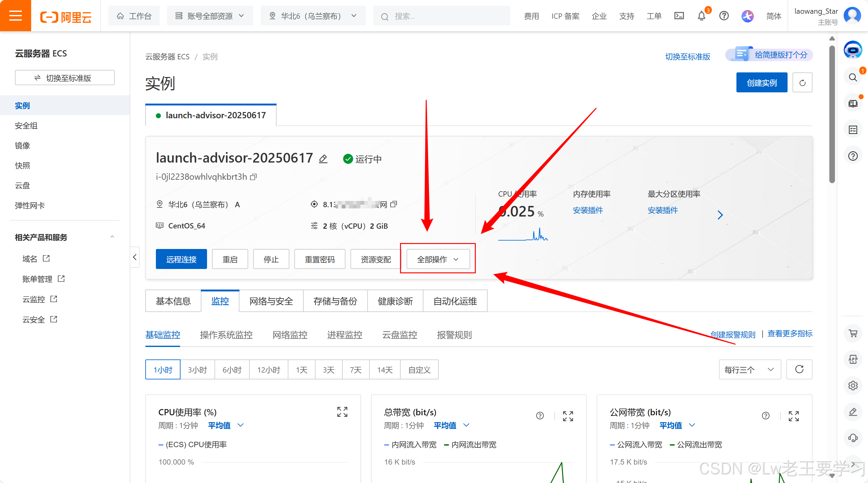Show help for the 公网带宽 chart

click(765, 416)
